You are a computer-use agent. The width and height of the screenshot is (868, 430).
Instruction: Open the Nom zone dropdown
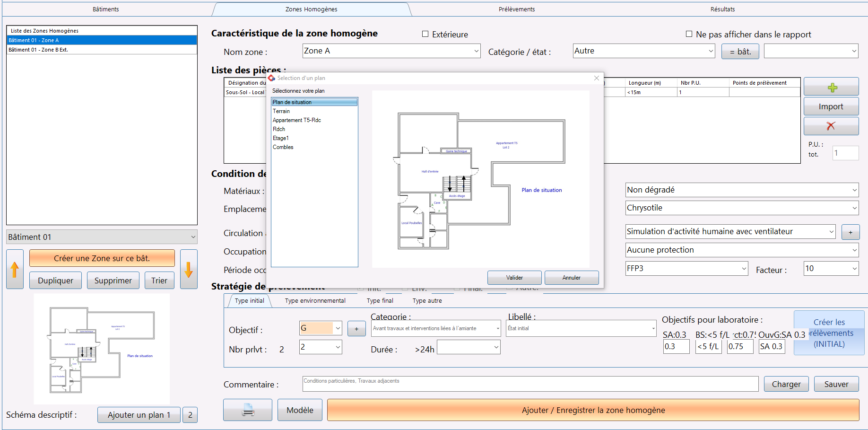click(x=476, y=51)
